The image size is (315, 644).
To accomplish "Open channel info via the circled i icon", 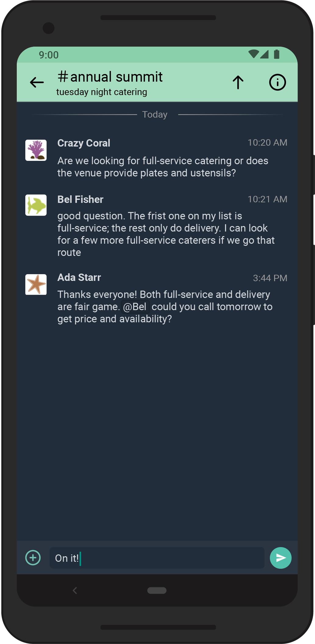I will click(x=277, y=82).
